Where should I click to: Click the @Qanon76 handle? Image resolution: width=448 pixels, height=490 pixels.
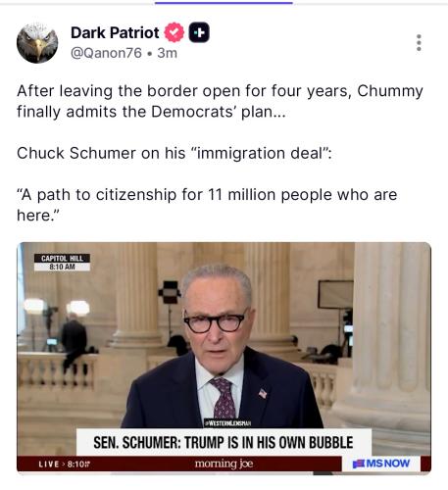click(x=106, y=53)
